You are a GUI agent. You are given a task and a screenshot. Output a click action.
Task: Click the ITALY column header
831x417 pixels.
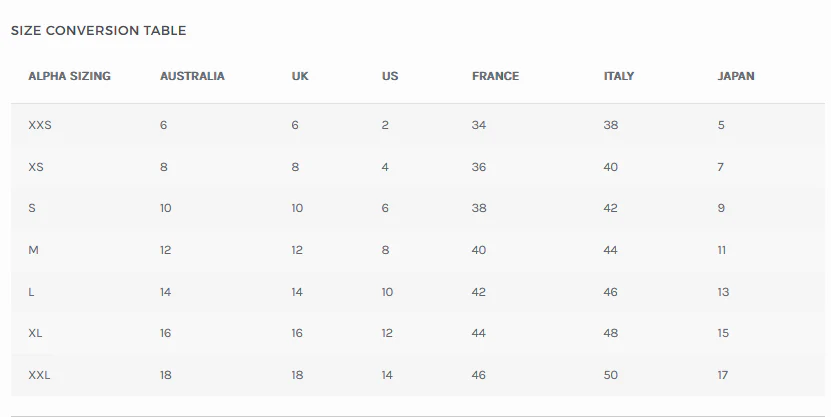click(x=619, y=76)
